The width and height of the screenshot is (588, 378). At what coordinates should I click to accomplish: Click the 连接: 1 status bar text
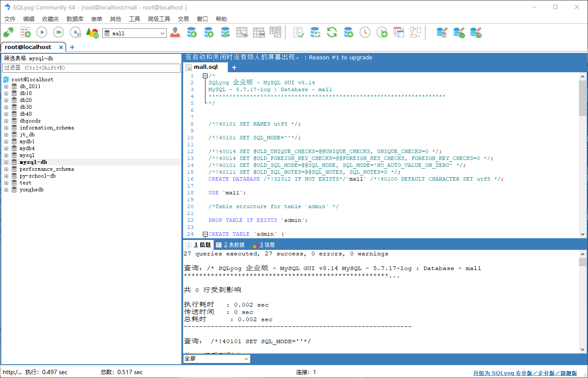[306, 372]
